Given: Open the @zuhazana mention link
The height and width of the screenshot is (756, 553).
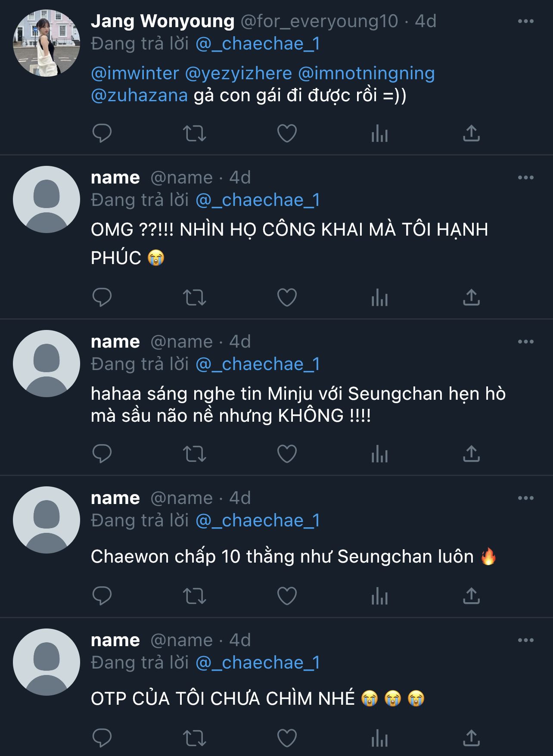Looking at the screenshot, I should [139, 95].
